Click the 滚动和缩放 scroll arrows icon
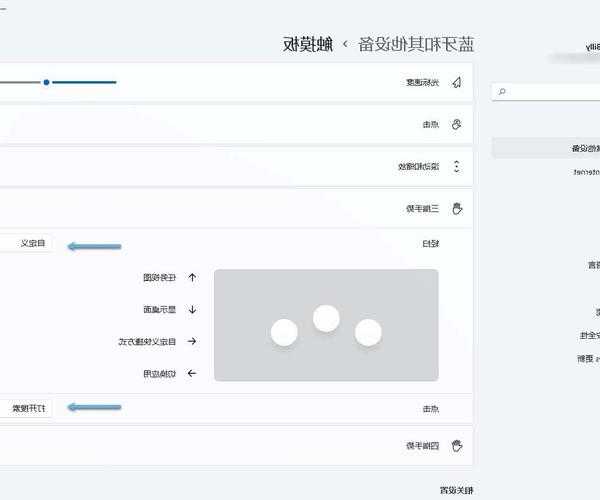This screenshot has height=500, width=600. coord(457,166)
